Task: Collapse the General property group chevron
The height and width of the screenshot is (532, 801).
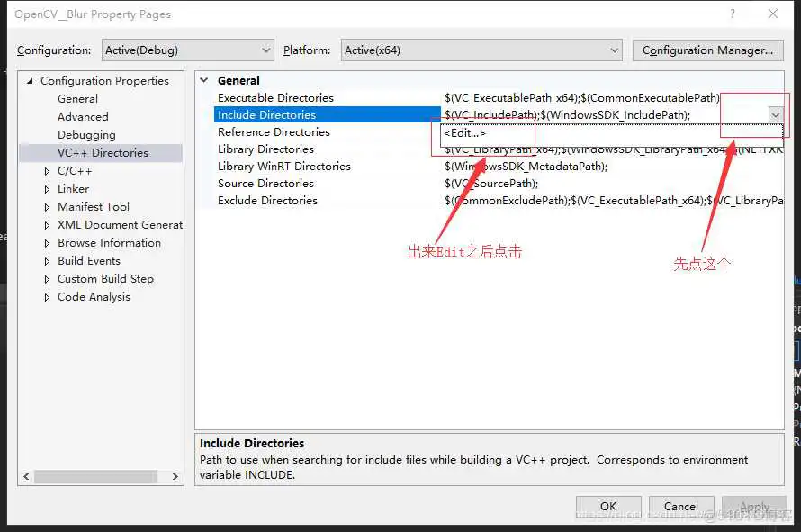Action: (204, 80)
